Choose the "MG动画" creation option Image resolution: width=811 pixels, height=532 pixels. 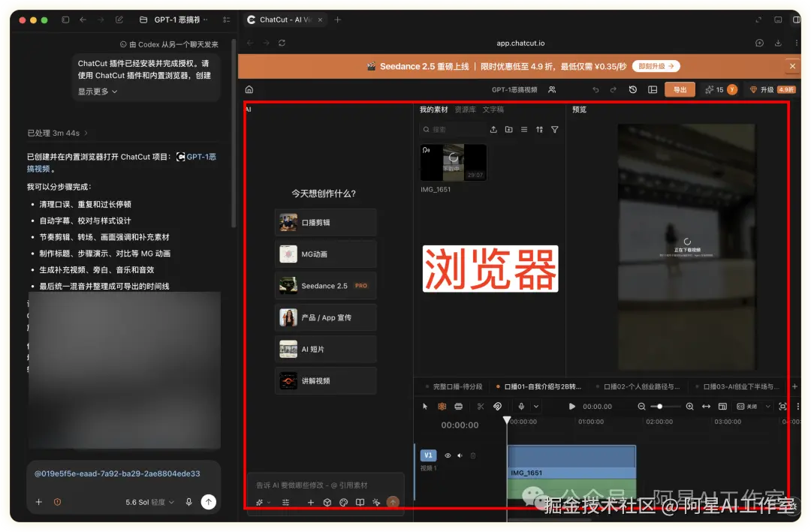point(325,254)
